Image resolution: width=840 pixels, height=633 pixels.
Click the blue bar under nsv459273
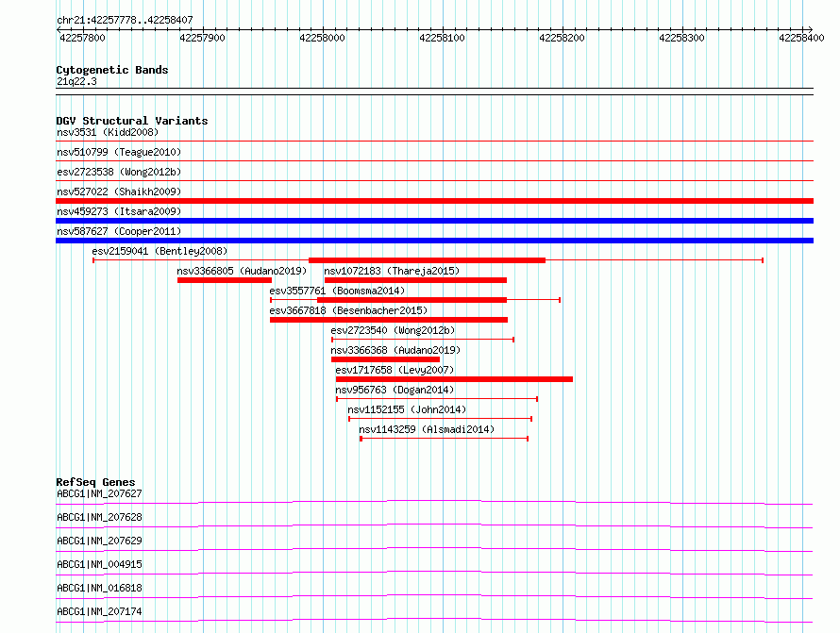pyautogui.click(x=434, y=221)
